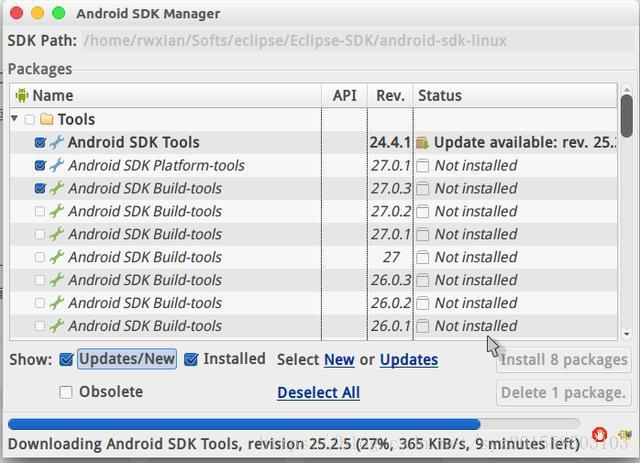The width and height of the screenshot is (640, 463).
Task: Uncheck Android SDK Platform-tools checkbox
Action: pyautogui.click(x=40, y=165)
